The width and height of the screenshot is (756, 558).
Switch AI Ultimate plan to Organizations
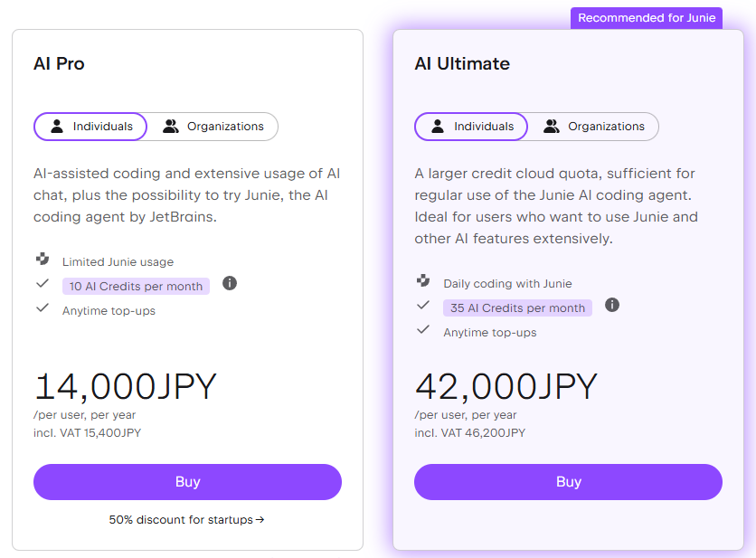tap(594, 127)
